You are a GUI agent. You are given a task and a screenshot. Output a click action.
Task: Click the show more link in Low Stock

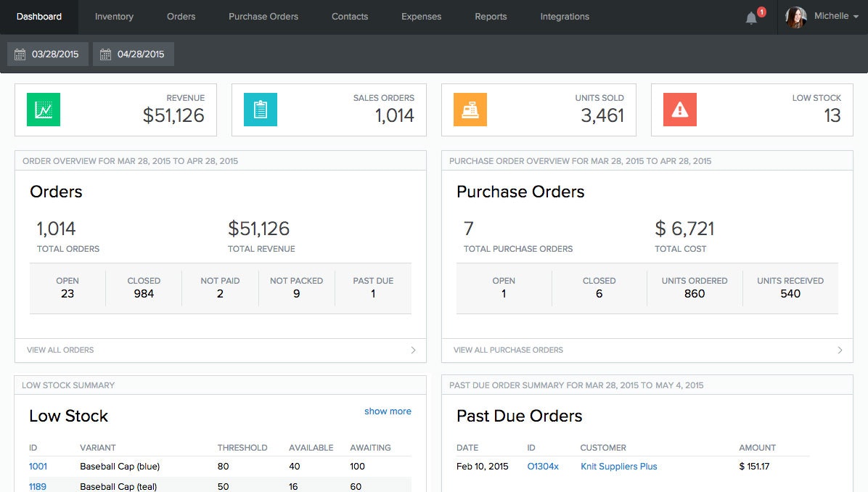[x=388, y=411]
